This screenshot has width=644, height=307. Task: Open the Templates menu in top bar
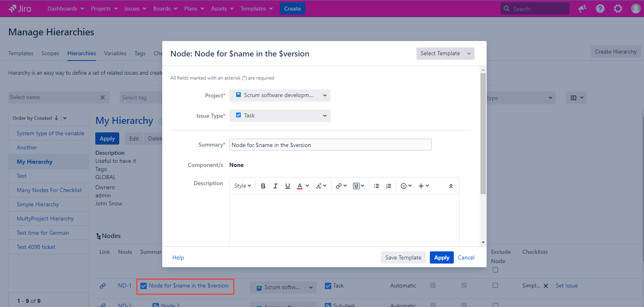click(256, 9)
